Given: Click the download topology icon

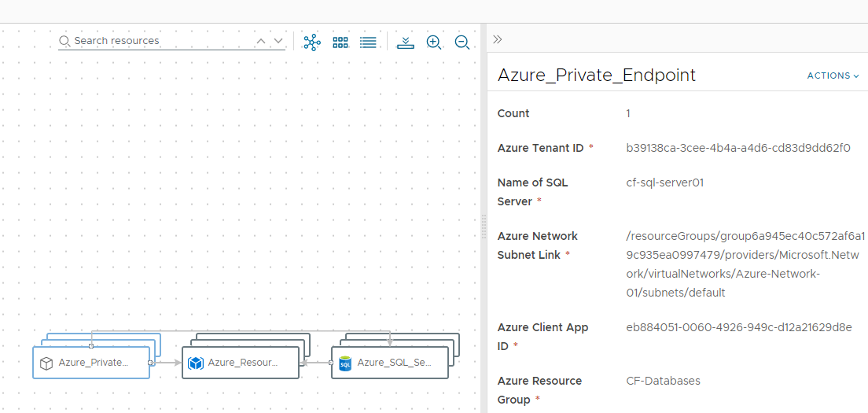Looking at the screenshot, I should 406,42.
